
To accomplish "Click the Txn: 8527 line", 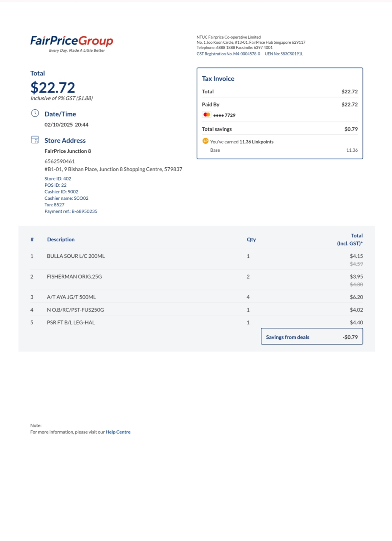I will coord(54,205).
